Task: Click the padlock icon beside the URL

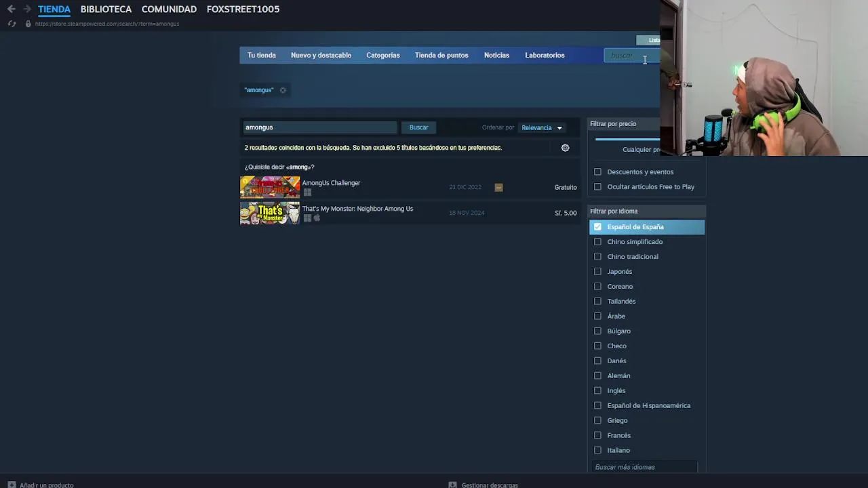Action: pyautogui.click(x=28, y=24)
